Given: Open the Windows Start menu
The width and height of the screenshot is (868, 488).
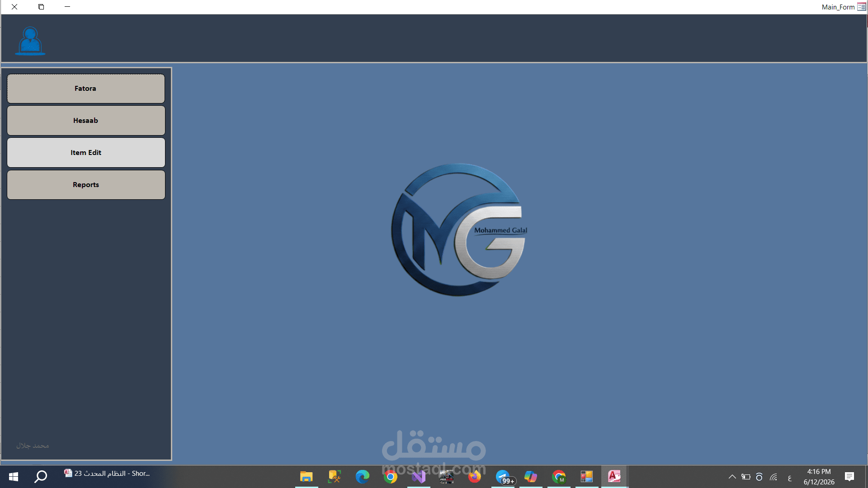Looking at the screenshot, I should point(14,476).
